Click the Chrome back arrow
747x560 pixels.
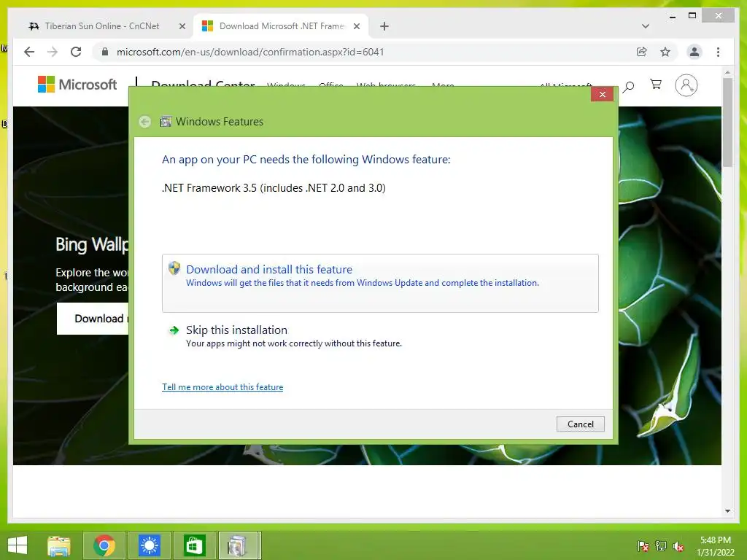pos(29,52)
